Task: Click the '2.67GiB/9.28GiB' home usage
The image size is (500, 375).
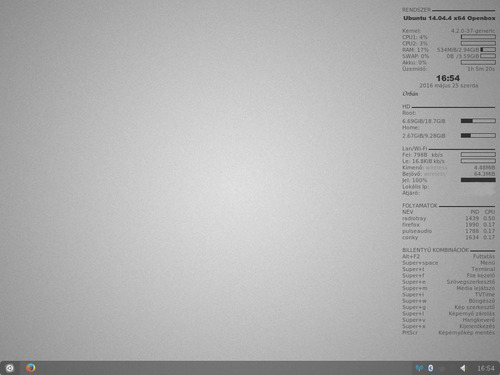Action: coord(424,136)
